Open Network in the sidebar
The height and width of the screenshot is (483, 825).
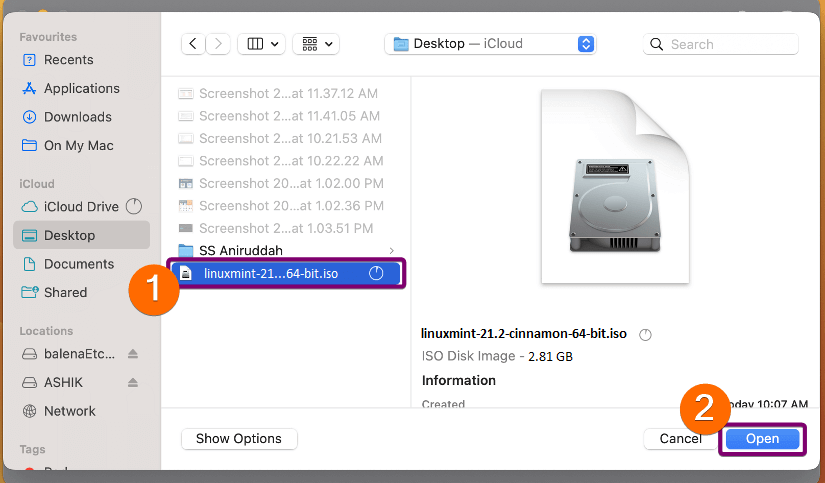pyautogui.click(x=82, y=411)
